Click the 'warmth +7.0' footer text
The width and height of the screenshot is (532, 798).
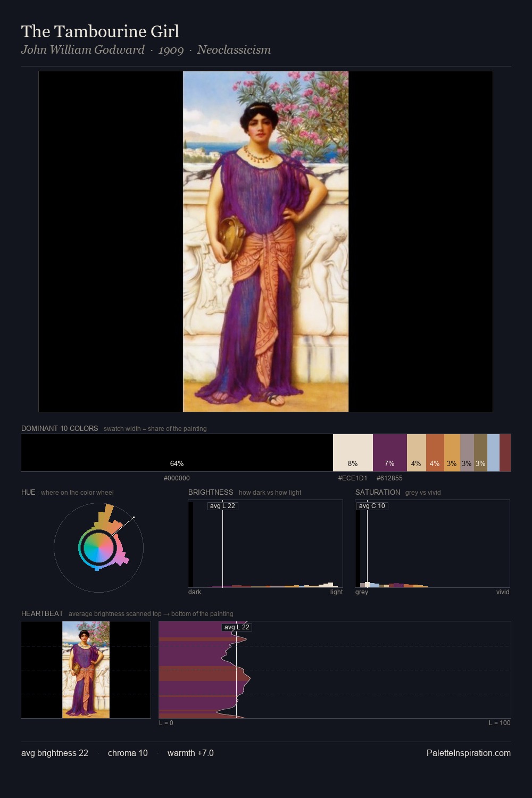pyautogui.click(x=190, y=753)
